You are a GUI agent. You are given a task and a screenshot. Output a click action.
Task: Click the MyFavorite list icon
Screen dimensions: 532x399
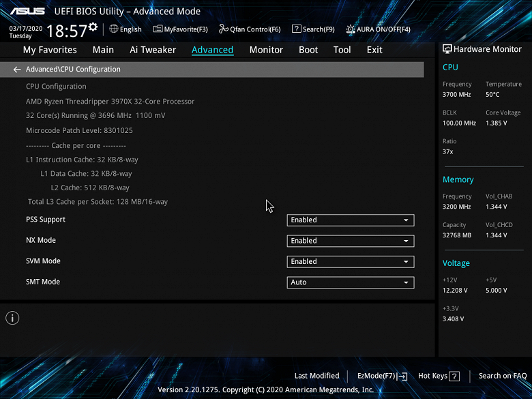[158, 29]
